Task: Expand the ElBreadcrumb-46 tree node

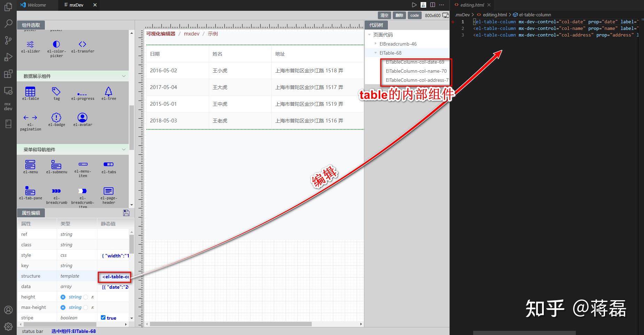Action: 375,44
